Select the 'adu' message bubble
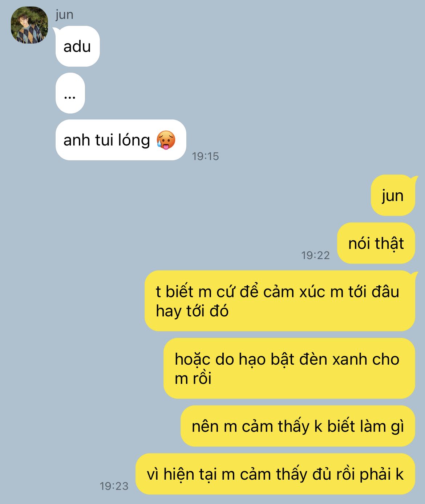The height and width of the screenshot is (504, 425). pyautogui.click(x=77, y=46)
